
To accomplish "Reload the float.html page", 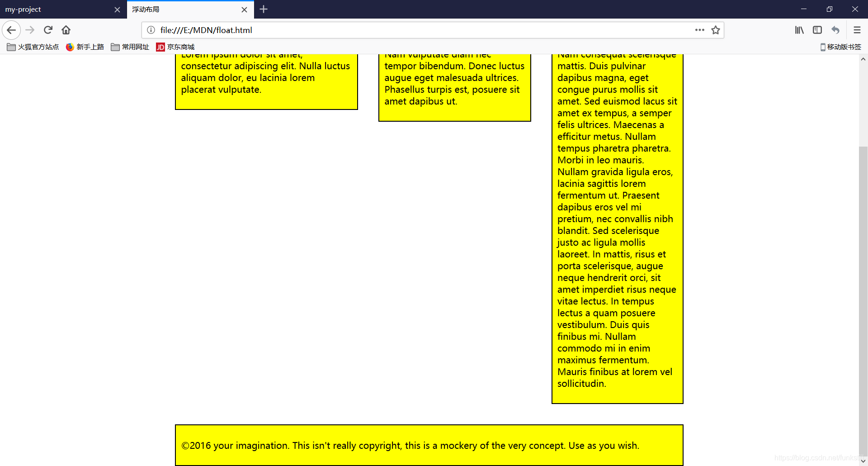I will tap(48, 30).
